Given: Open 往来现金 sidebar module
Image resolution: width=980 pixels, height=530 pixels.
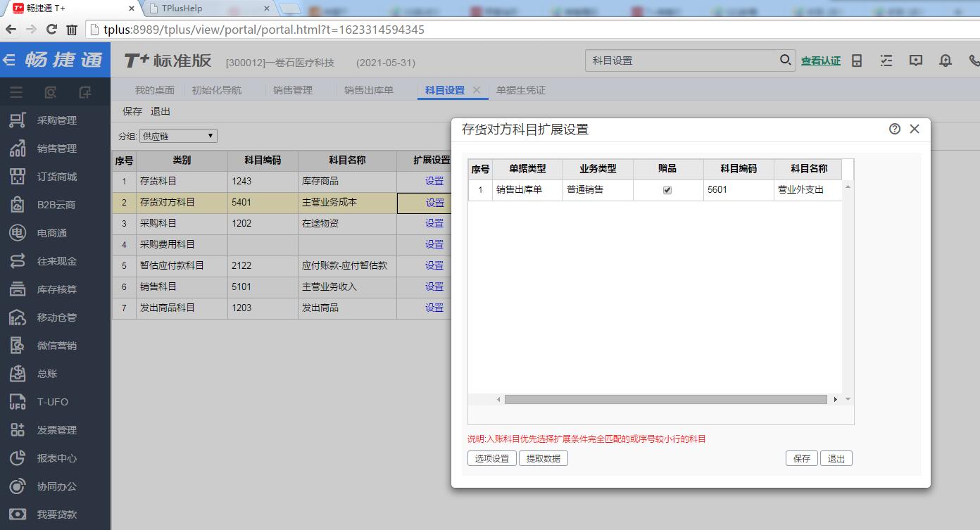Looking at the screenshot, I should click(55, 261).
